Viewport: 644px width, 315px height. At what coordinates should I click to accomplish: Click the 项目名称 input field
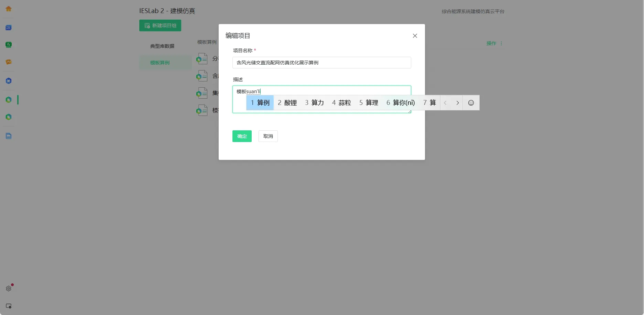tap(321, 63)
